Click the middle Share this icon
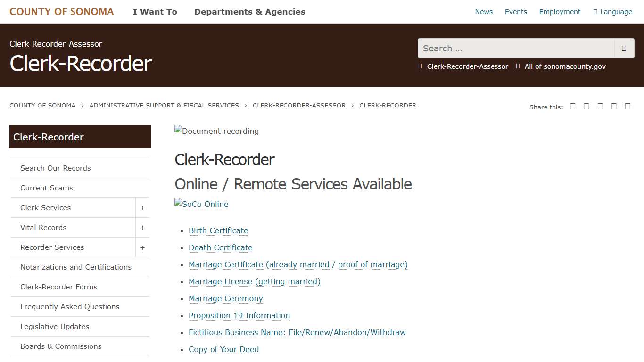 click(x=600, y=107)
